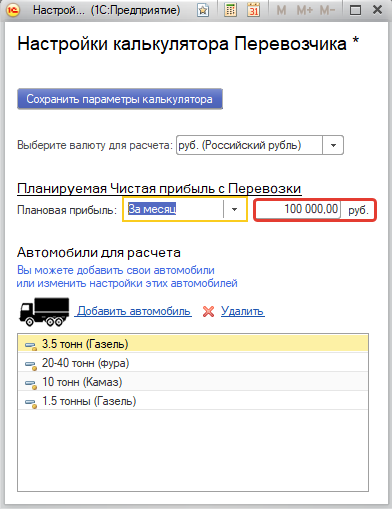Click the Автомобили для расчета heading
This screenshot has width=392, height=509.
click(99, 252)
